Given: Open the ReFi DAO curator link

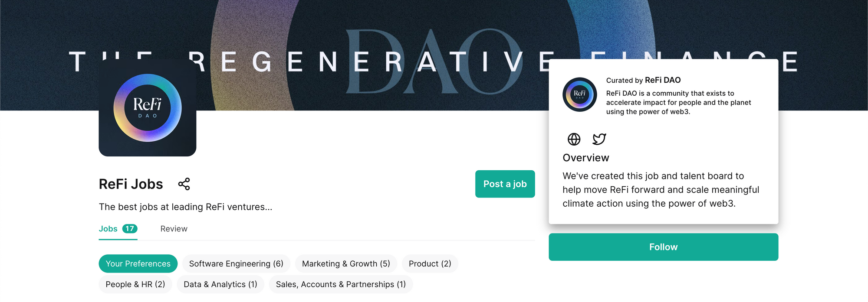Looking at the screenshot, I should coord(662,80).
